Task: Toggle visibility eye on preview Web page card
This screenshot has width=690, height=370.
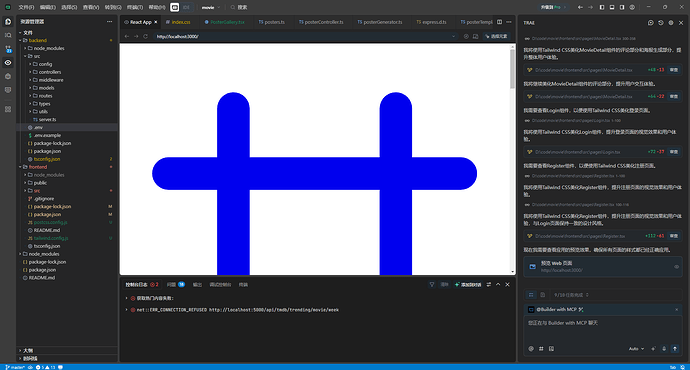Action: (x=676, y=267)
